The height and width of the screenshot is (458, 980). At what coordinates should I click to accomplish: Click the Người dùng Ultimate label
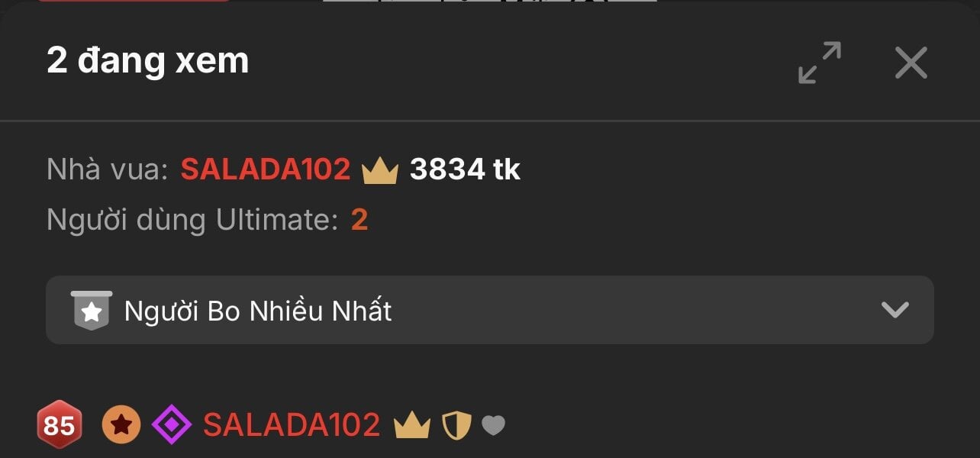click(x=192, y=220)
